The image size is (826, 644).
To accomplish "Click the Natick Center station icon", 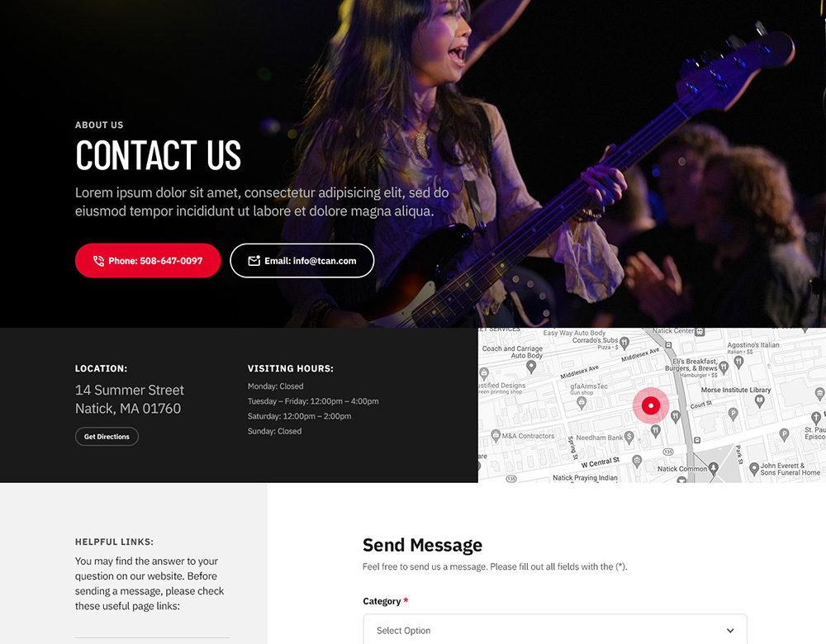I will [x=700, y=332].
